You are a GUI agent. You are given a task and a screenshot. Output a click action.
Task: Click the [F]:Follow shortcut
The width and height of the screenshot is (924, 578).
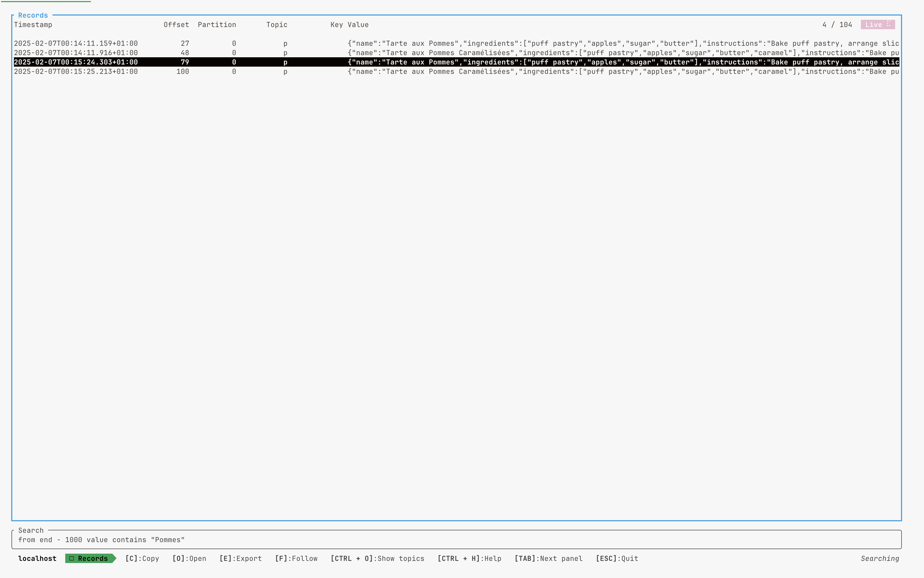296,558
